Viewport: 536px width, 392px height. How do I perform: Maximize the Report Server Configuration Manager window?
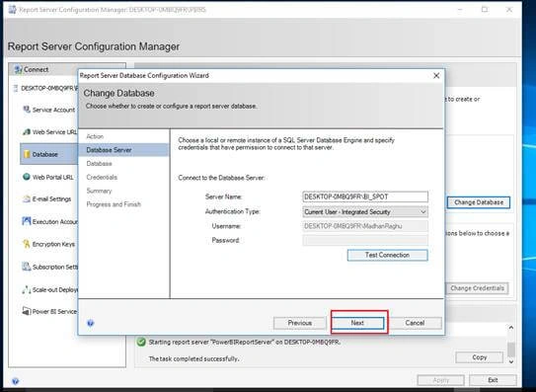485,10
